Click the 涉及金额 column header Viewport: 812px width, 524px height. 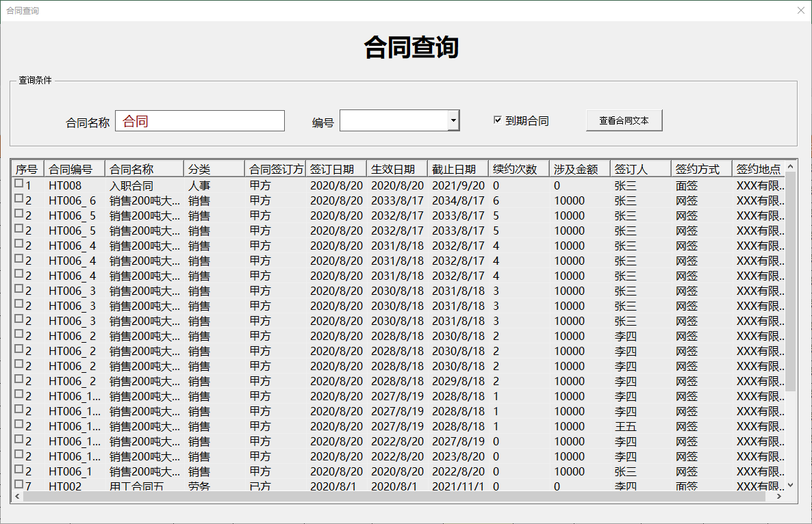[580, 169]
